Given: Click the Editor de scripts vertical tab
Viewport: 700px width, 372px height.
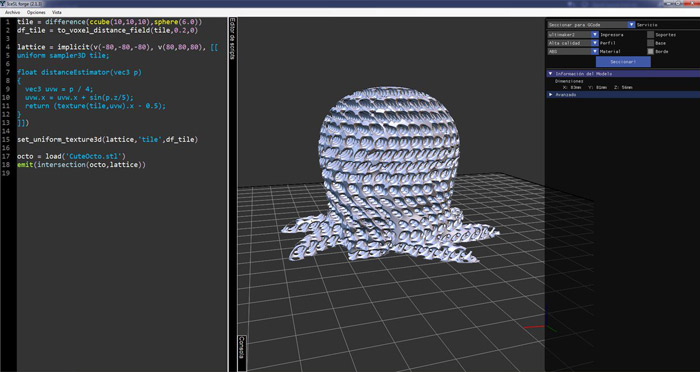Looking at the screenshot, I should [x=232, y=38].
